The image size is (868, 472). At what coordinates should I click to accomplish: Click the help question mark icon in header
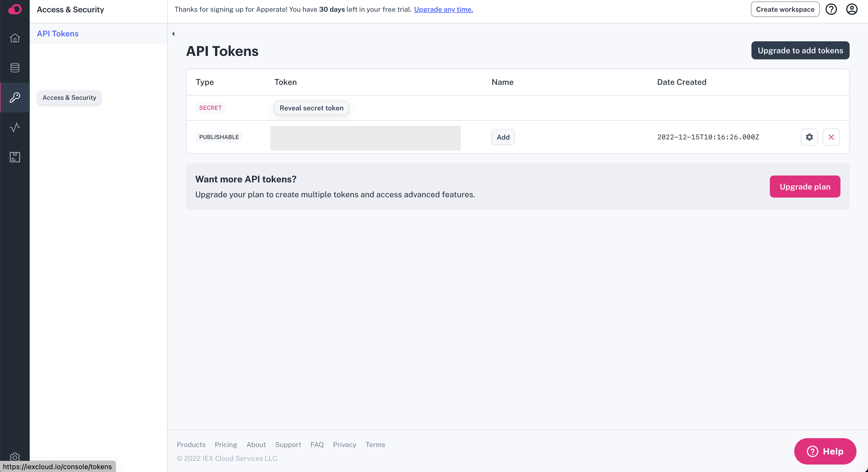point(831,9)
